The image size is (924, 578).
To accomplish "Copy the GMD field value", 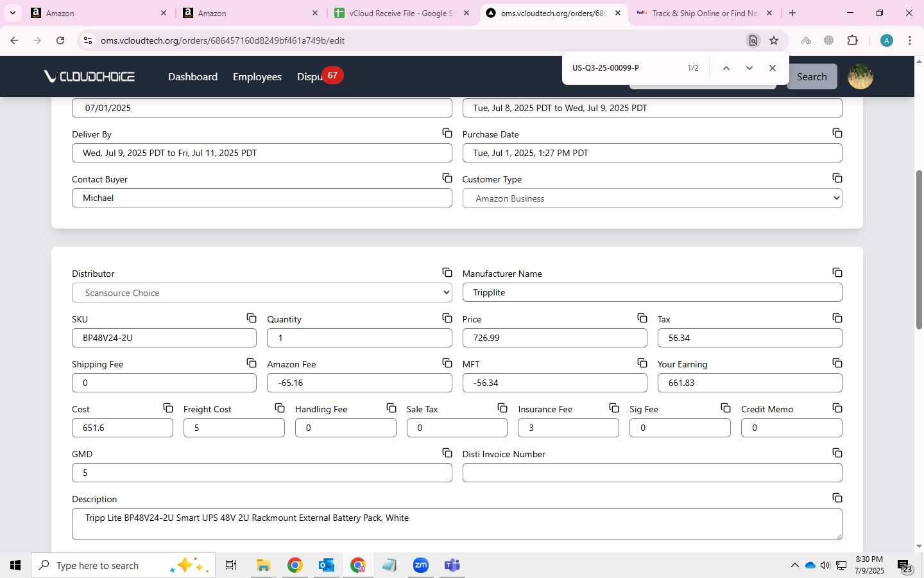I will [x=447, y=453].
